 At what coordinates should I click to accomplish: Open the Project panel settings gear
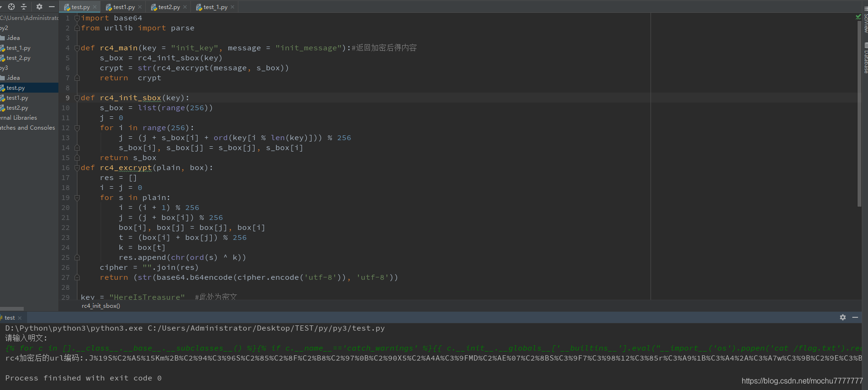(39, 7)
